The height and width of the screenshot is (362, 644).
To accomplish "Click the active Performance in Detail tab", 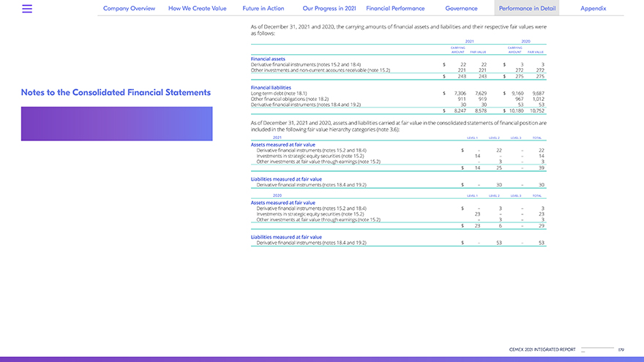I will pos(526,8).
